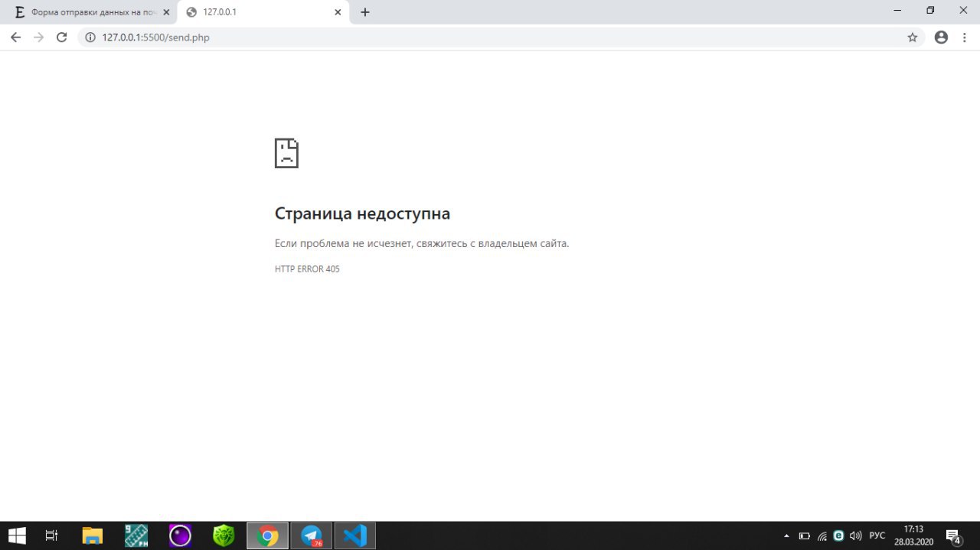Click the 'HTTP ERROR 405' text
The width and height of the screenshot is (980, 550).
307,269
